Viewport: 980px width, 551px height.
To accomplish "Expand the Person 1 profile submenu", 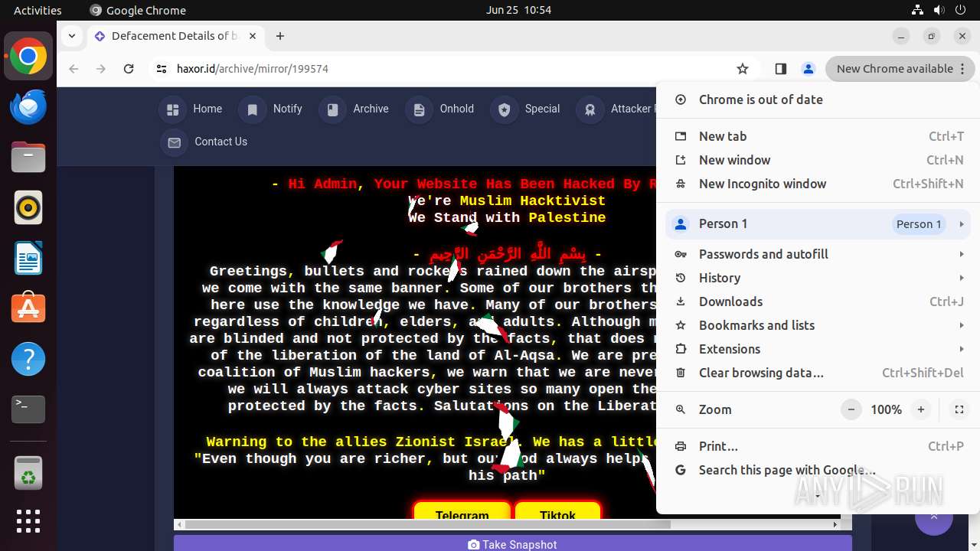I will (x=818, y=224).
